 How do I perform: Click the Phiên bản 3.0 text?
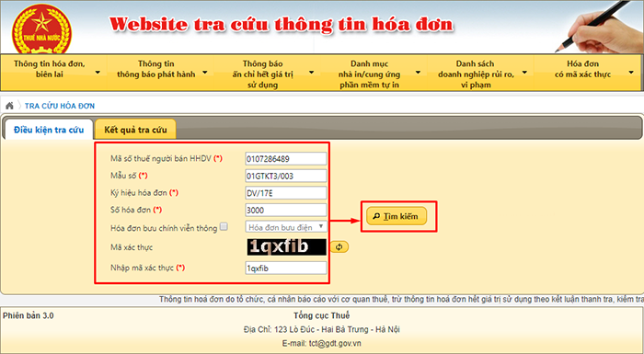click(x=29, y=315)
